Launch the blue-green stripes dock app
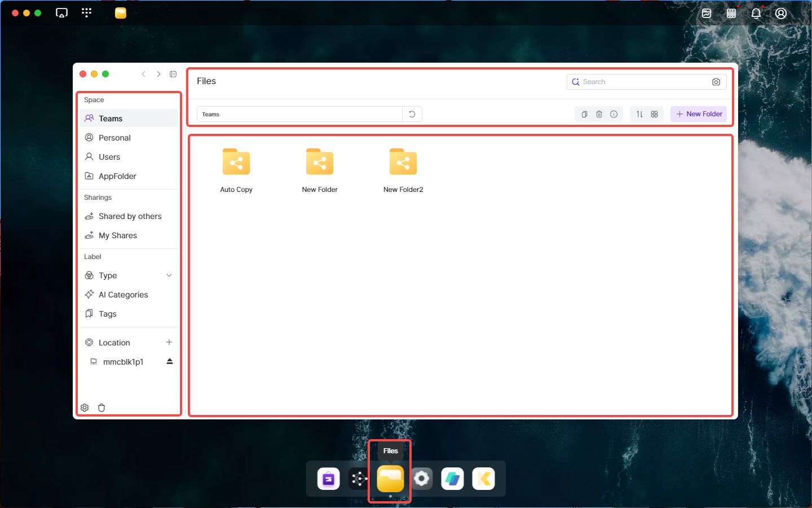The width and height of the screenshot is (812, 508). pyautogui.click(x=453, y=479)
